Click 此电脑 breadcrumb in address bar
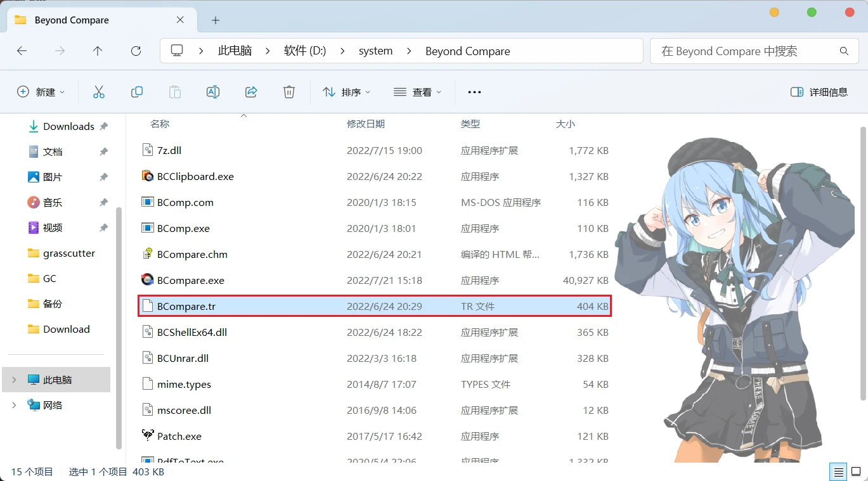This screenshot has width=868, height=481. tap(235, 51)
